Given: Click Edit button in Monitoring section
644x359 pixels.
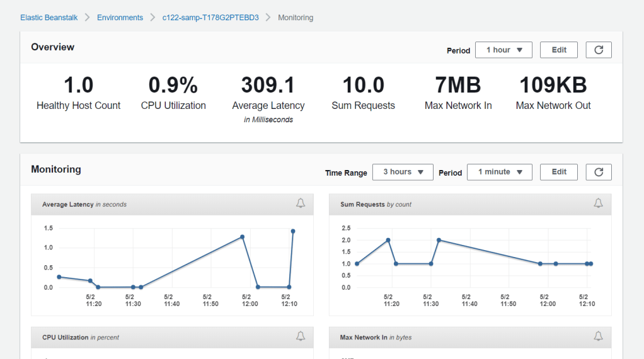Looking at the screenshot, I should point(559,172).
